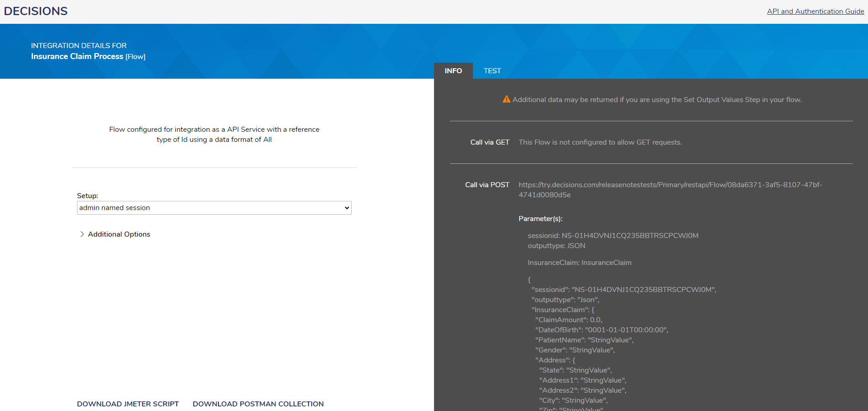Click the Call via POST URL text
Image resolution: width=868 pixels, height=411 pixels.
[x=670, y=190]
